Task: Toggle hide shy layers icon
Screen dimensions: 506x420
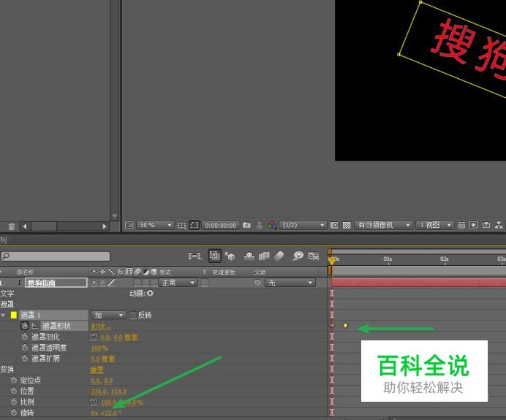Action: tap(249, 256)
